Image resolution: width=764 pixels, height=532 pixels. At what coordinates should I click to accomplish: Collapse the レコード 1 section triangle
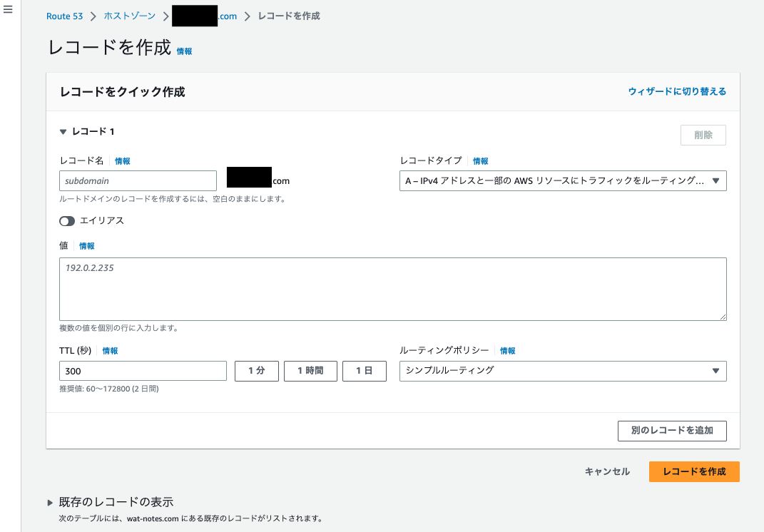coord(63,132)
